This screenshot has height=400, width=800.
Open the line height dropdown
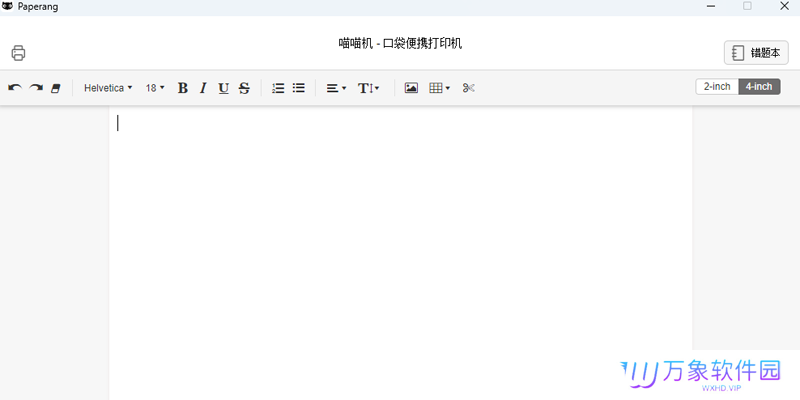(368, 88)
